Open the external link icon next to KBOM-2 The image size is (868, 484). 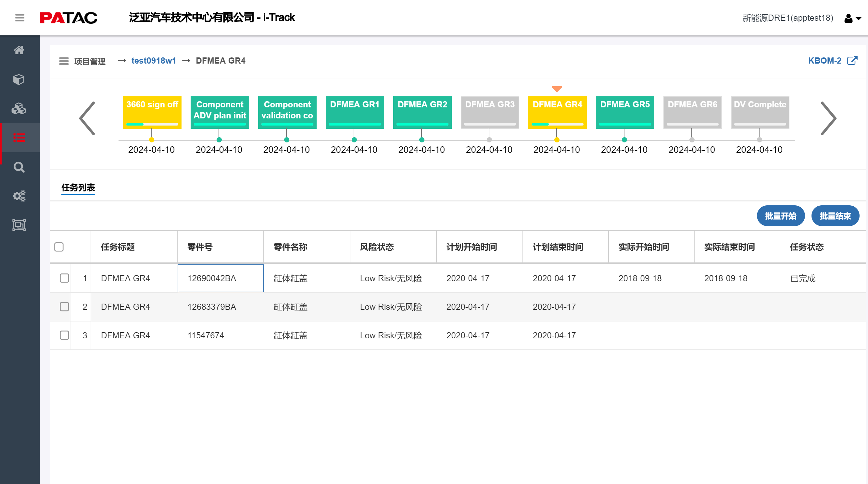coord(852,61)
